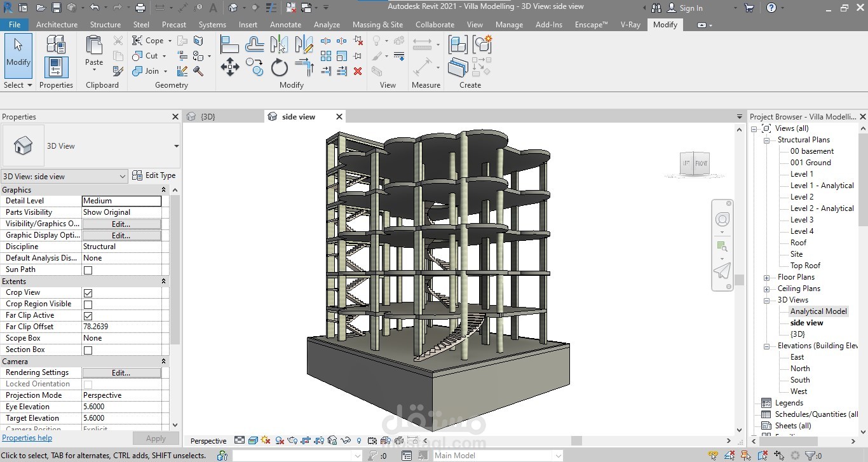Screen dimensions: 868x462
Task: Select the Move tool in Modify panel
Action: click(x=230, y=66)
